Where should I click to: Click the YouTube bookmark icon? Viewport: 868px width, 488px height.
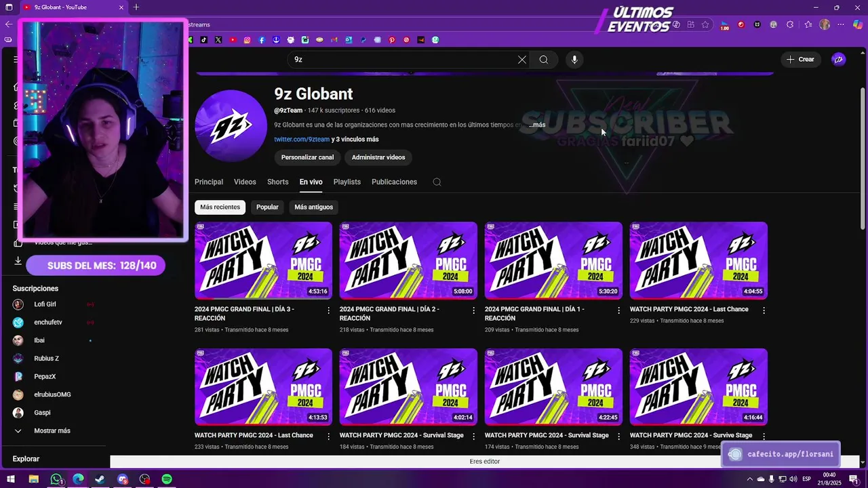[x=233, y=40]
